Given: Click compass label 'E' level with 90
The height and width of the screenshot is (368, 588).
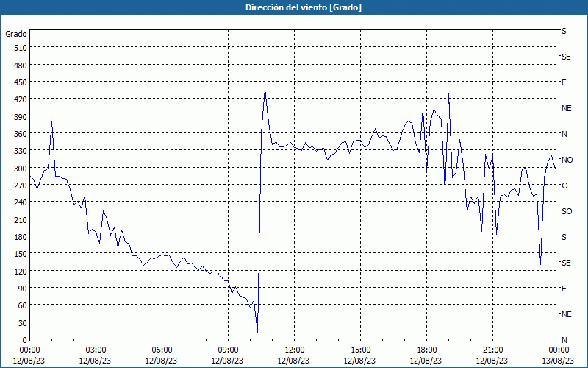Looking at the screenshot, I should pos(564,289).
